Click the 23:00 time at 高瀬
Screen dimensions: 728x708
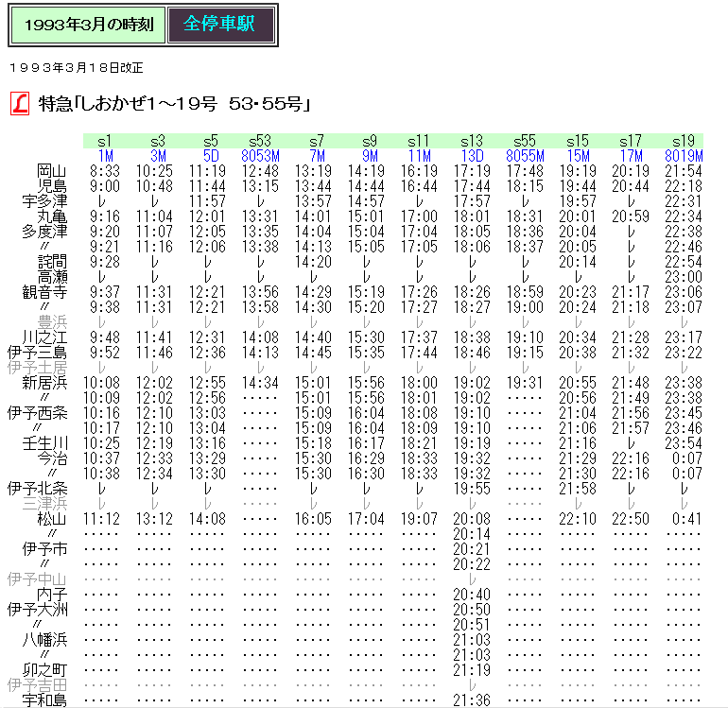(684, 277)
